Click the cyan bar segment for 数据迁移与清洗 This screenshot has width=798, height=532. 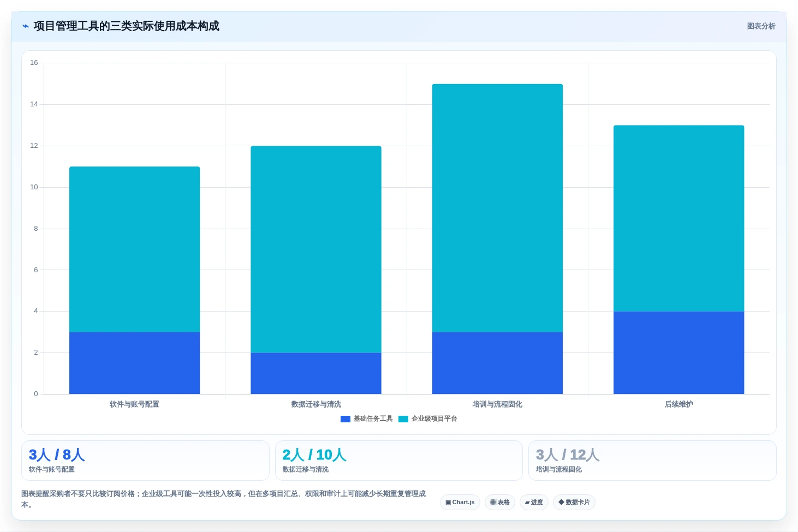(x=316, y=249)
